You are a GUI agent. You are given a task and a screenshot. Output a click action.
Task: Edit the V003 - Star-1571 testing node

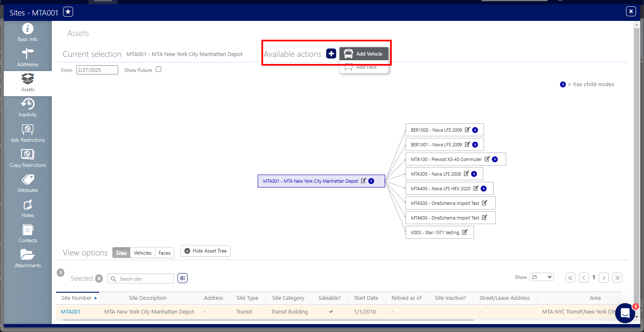[465, 232]
